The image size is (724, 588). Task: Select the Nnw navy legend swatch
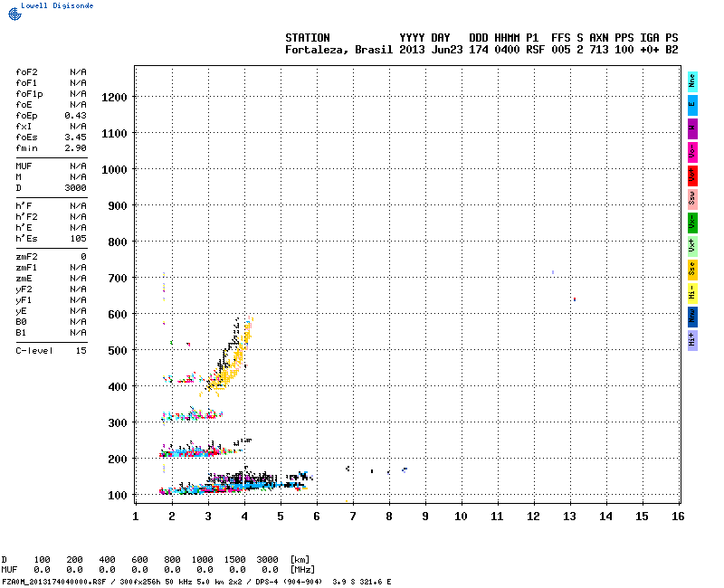pyautogui.click(x=692, y=318)
